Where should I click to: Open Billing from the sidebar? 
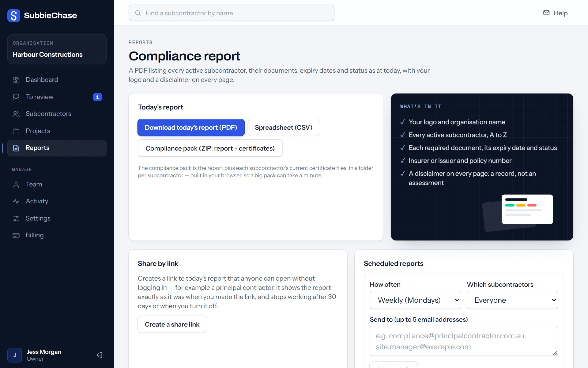coord(57,236)
